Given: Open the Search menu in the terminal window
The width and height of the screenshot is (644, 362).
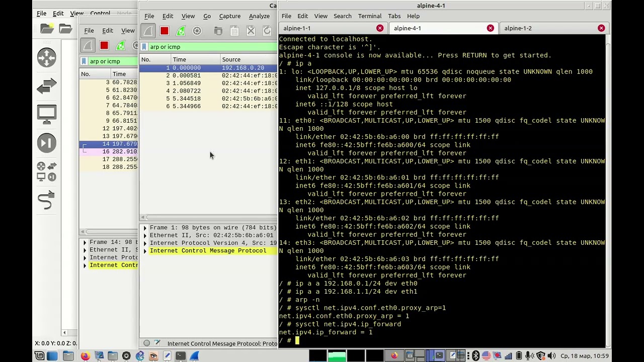Looking at the screenshot, I should point(342,16).
